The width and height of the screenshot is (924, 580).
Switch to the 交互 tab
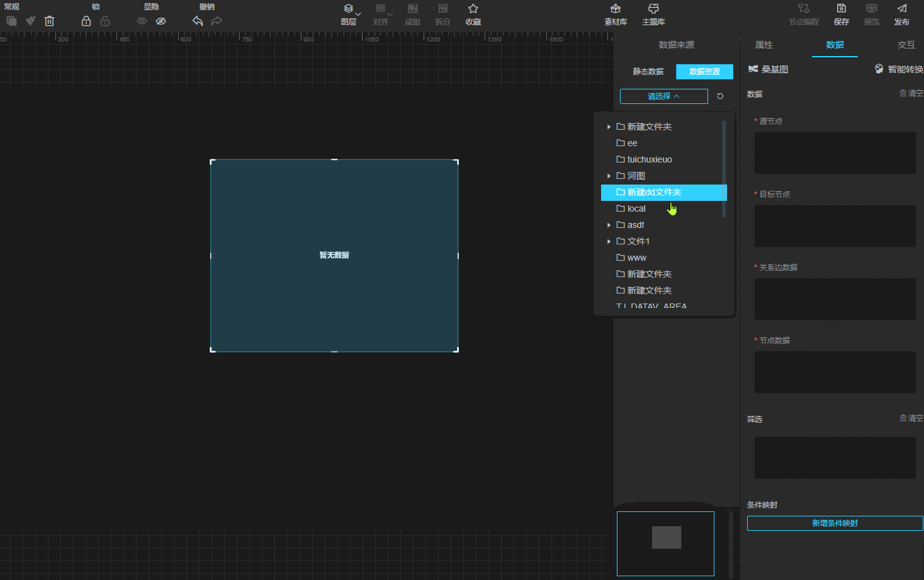pos(906,45)
